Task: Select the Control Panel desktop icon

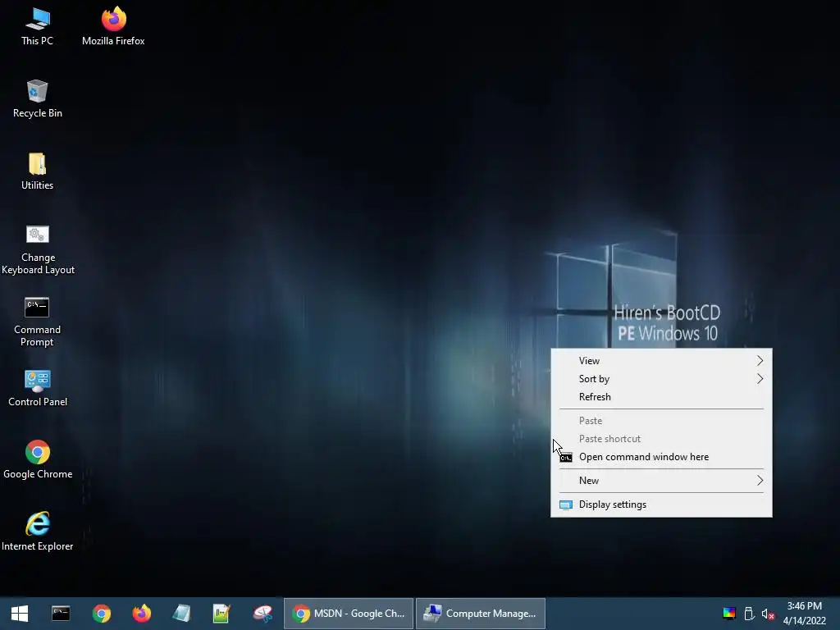Action: pos(38,388)
